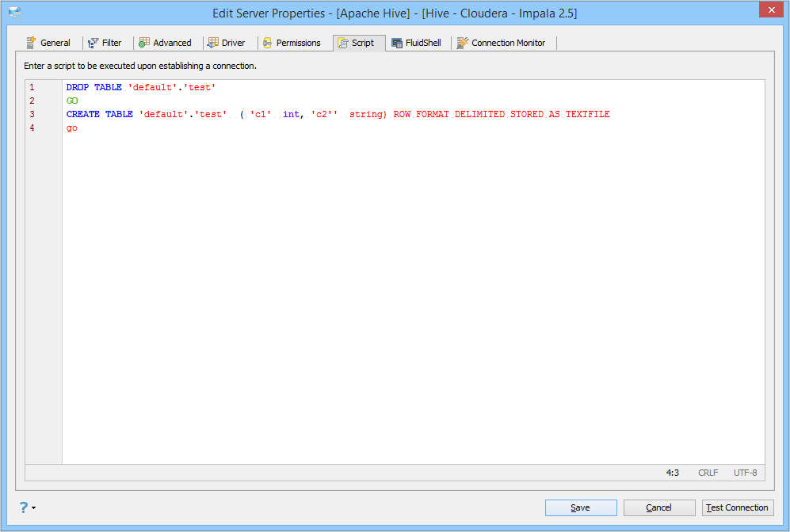The width and height of the screenshot is (790, 532).
Task: Click the DELIMITED keyword in script
Action: [479, 114]
